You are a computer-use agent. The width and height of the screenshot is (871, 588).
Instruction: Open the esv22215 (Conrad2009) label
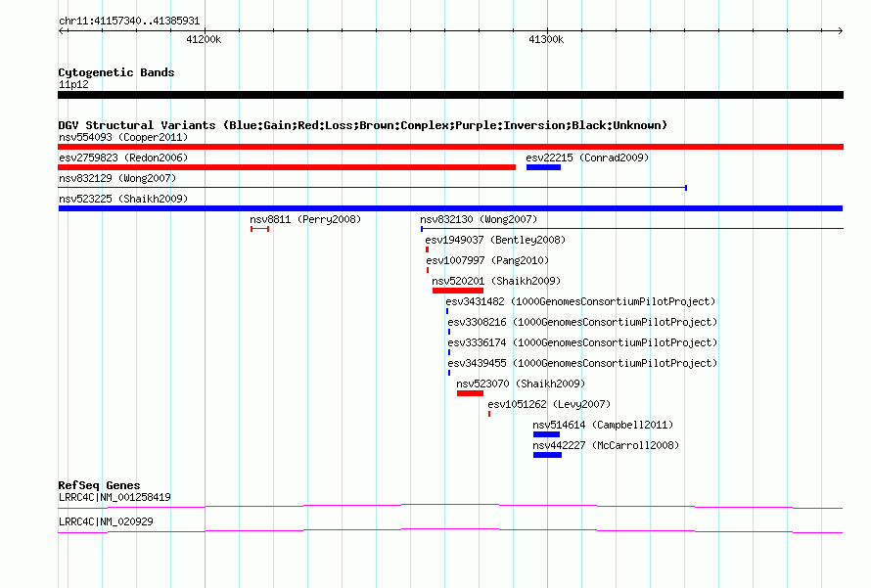(x=587, y=158)
